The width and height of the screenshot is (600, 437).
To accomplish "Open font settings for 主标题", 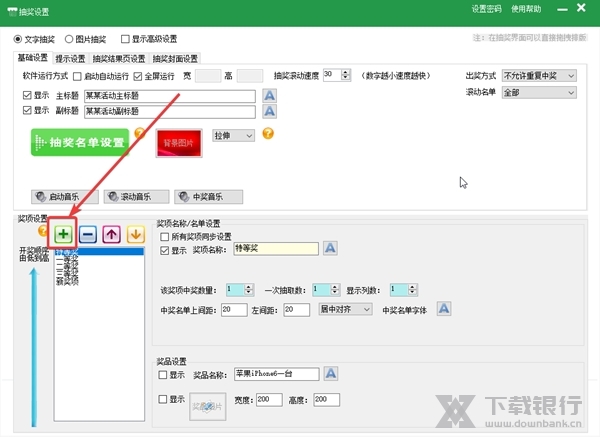I will (x=269, y=95).
